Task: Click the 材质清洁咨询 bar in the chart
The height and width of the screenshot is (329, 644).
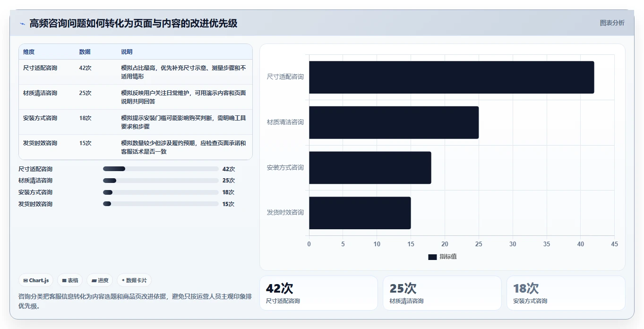Action: (x=394, y=122)
